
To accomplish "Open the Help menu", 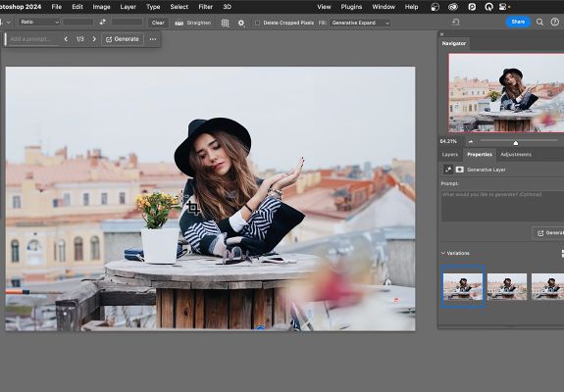I will [x=412, y=7].
